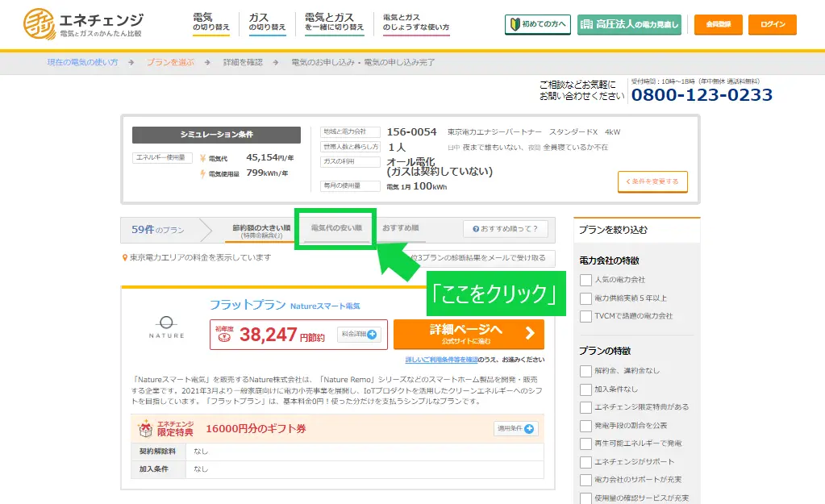Check 加入条件なし filter
This screenshot has height=504, width=825.
(x=585, y=389)
